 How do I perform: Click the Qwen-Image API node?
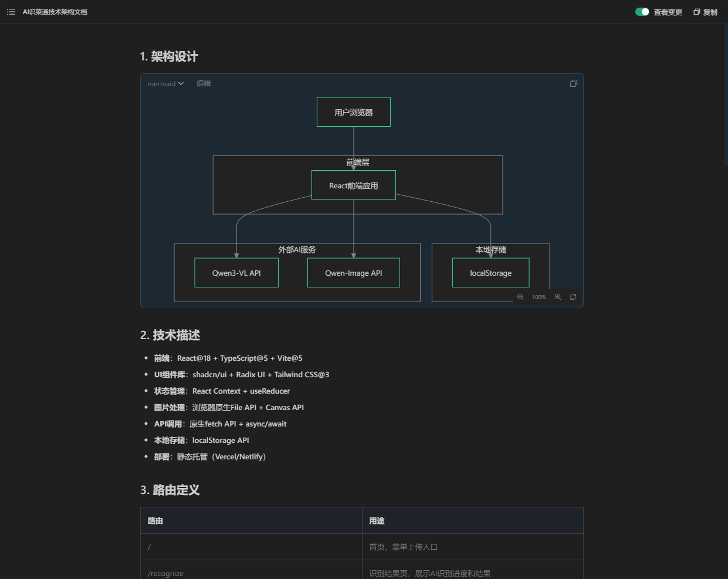pos(353,273)
